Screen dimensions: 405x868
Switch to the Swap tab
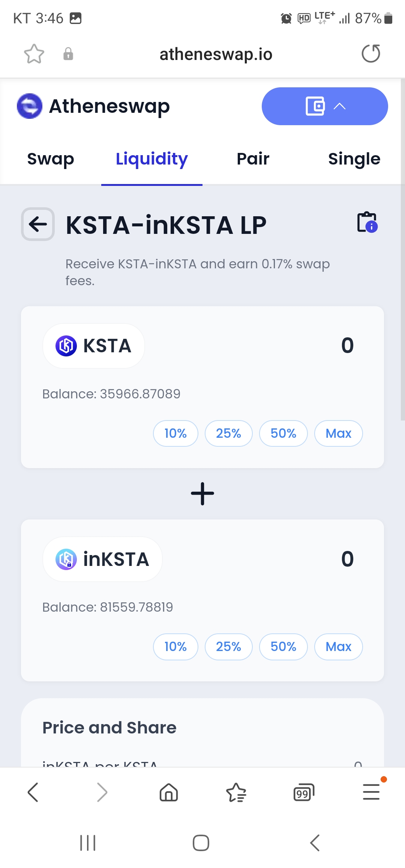click(51, 159)
